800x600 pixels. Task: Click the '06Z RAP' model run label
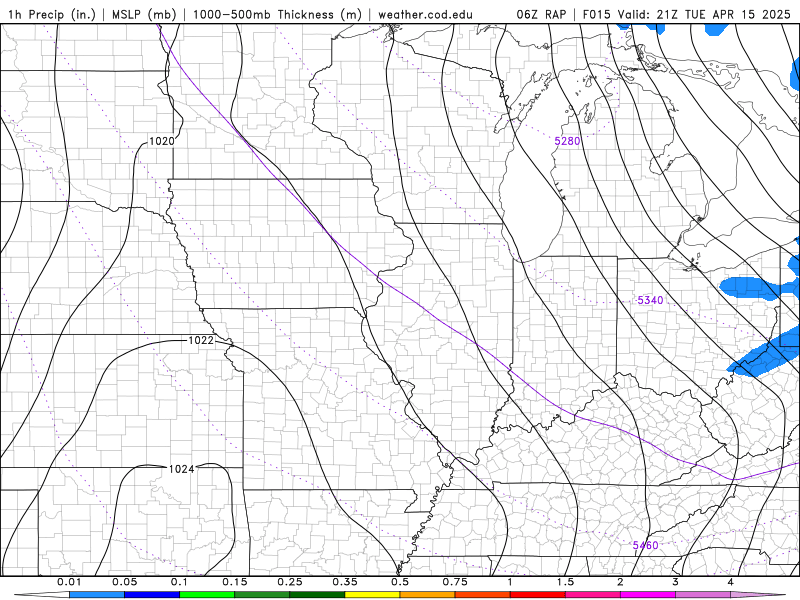pos(541,14)
